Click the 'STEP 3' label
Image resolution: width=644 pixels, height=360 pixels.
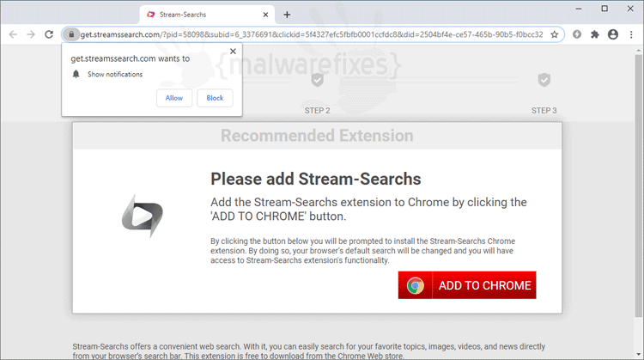tap(544, 111)
